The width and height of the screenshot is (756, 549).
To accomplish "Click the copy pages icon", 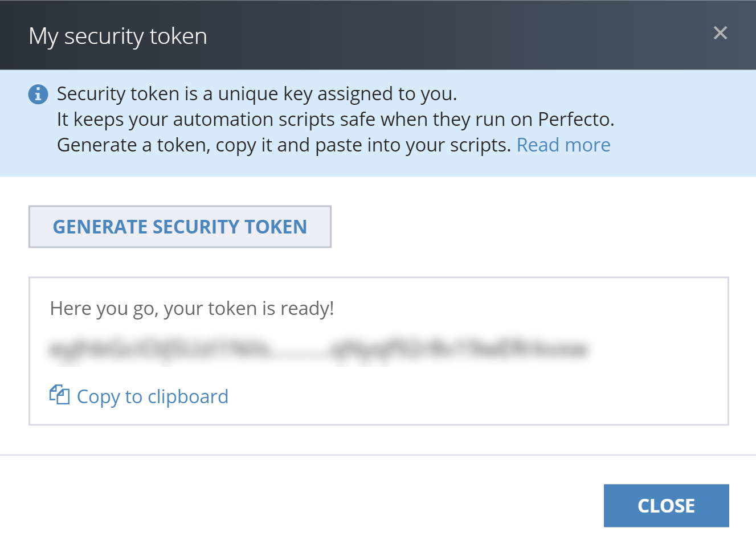I will tap(59, 395).
